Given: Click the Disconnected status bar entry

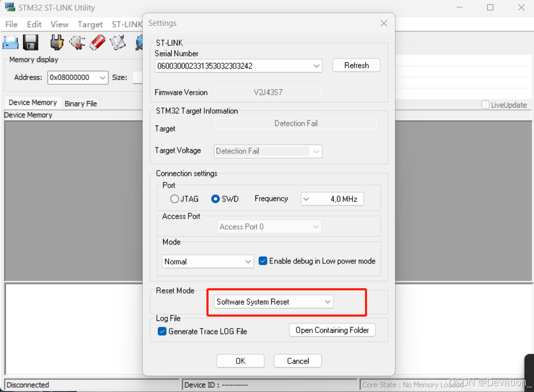Looking at the screenshot, I should pyautogui.click(x=92, y=385).
